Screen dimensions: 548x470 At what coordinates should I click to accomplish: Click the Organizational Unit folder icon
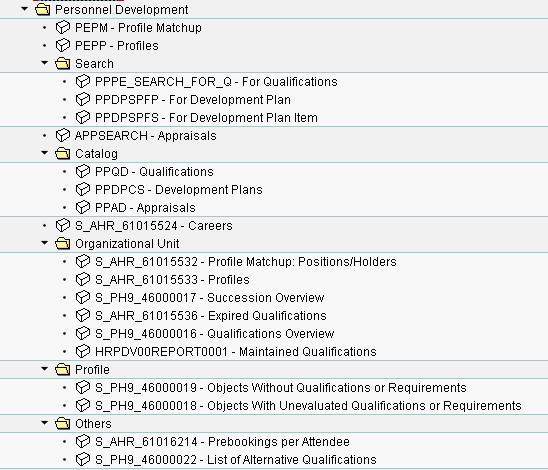(x=63, y=243)
